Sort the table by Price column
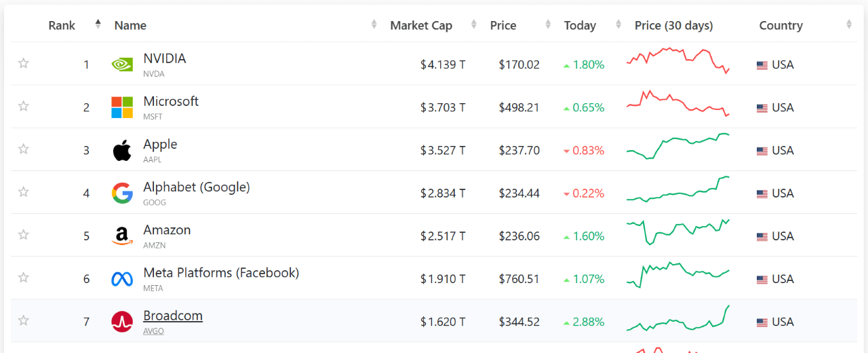 point(503,26)
